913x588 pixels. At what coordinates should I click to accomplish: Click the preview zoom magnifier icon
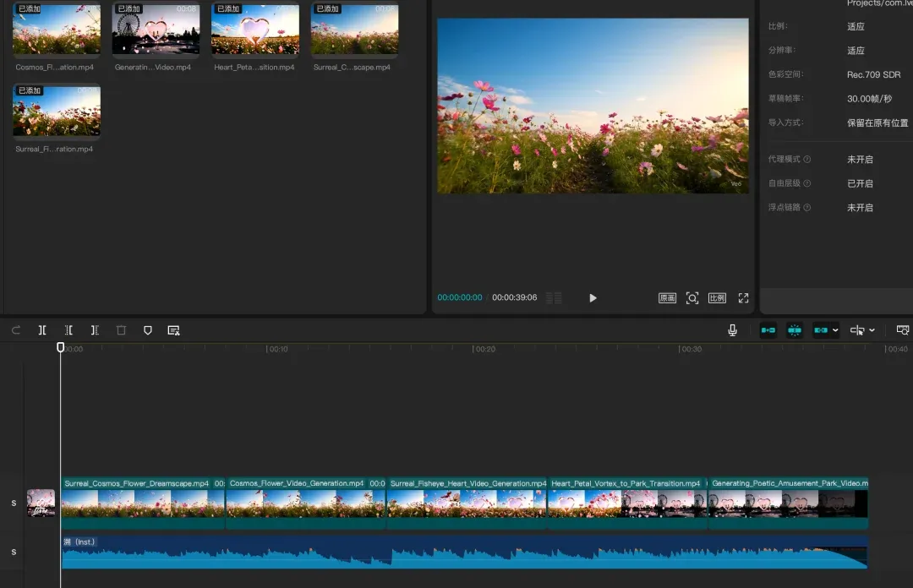(692, 298)
